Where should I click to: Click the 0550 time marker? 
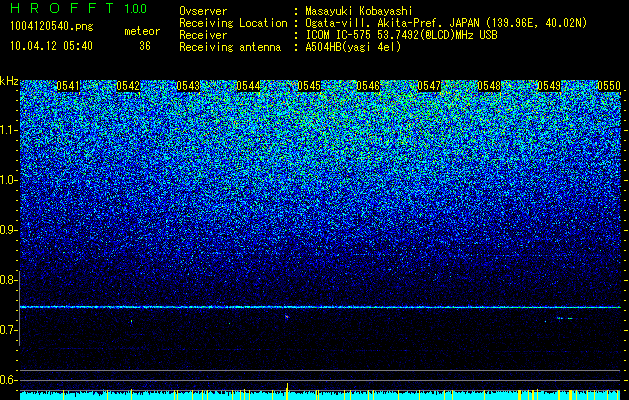point(609,86)
